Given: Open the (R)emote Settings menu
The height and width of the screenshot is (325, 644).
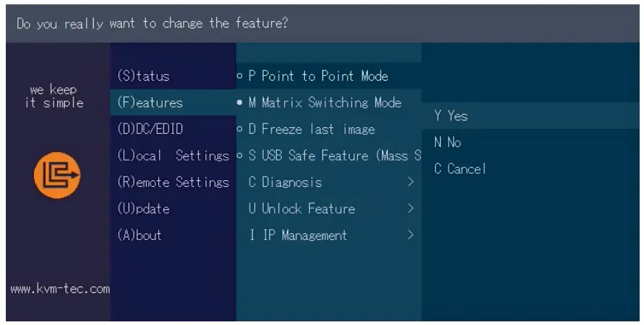Looking at the screenshot, I should click(172, 182).
